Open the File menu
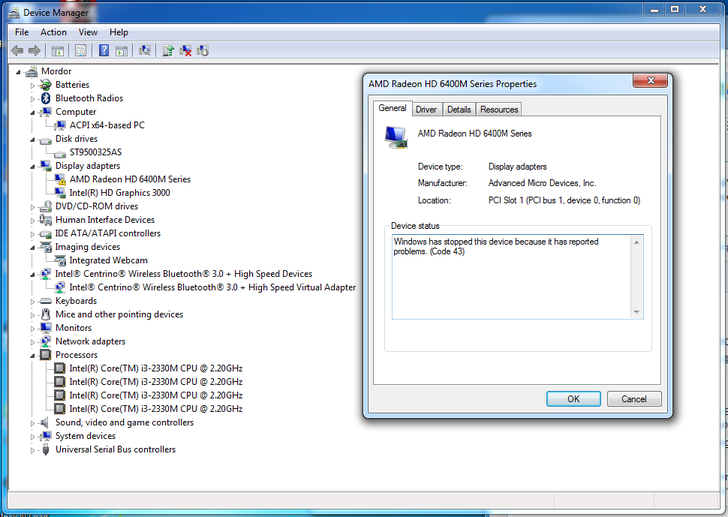 [x=21, y=32]
